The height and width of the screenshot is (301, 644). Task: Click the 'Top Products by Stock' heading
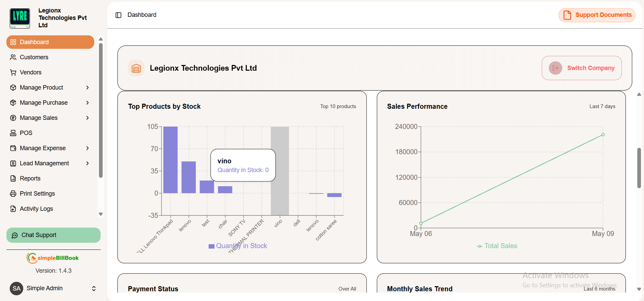point(164,106)
